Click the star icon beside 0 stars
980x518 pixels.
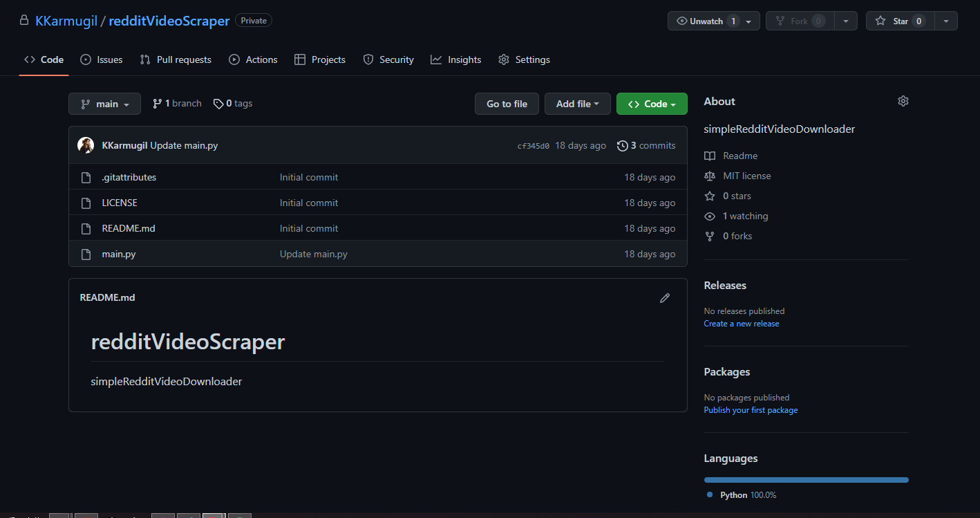(710, 196)
